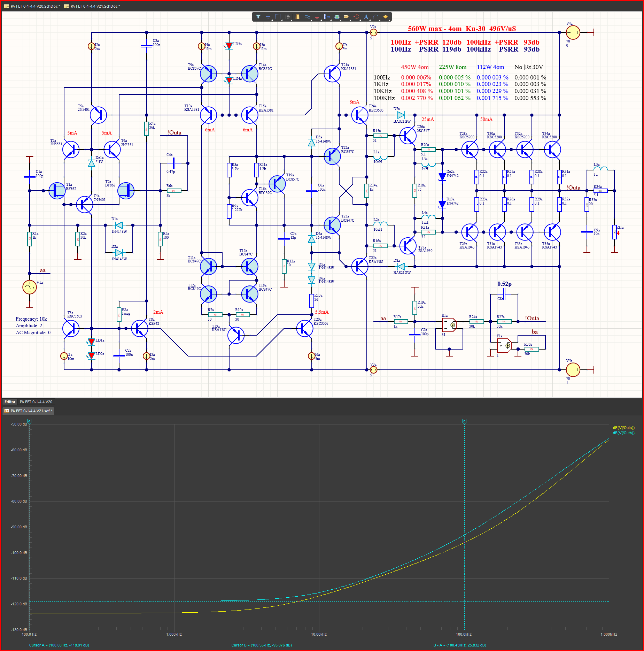This screenshot has height=651, width=644.
Task: Select the E1a controlled source block
Action: [x=449, y=325]
